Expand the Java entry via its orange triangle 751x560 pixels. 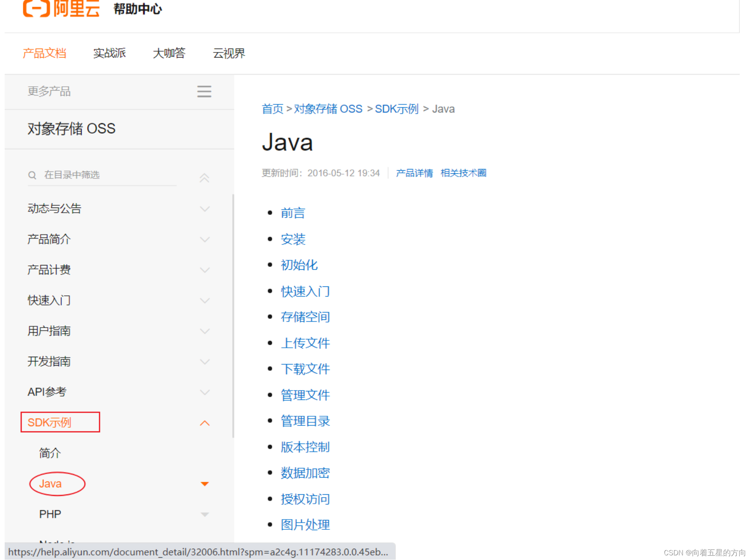[x=205, y=484]
